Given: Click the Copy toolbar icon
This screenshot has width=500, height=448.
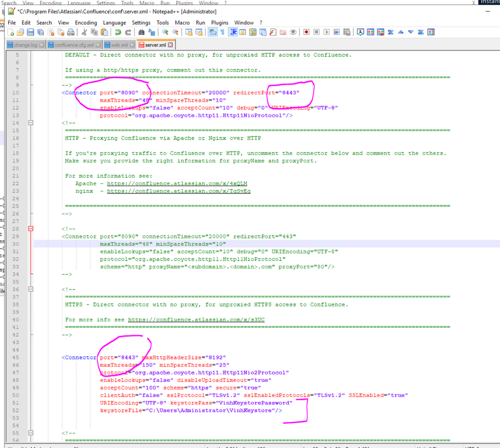Looking at the screenshot, I should (x=95, y=32).
